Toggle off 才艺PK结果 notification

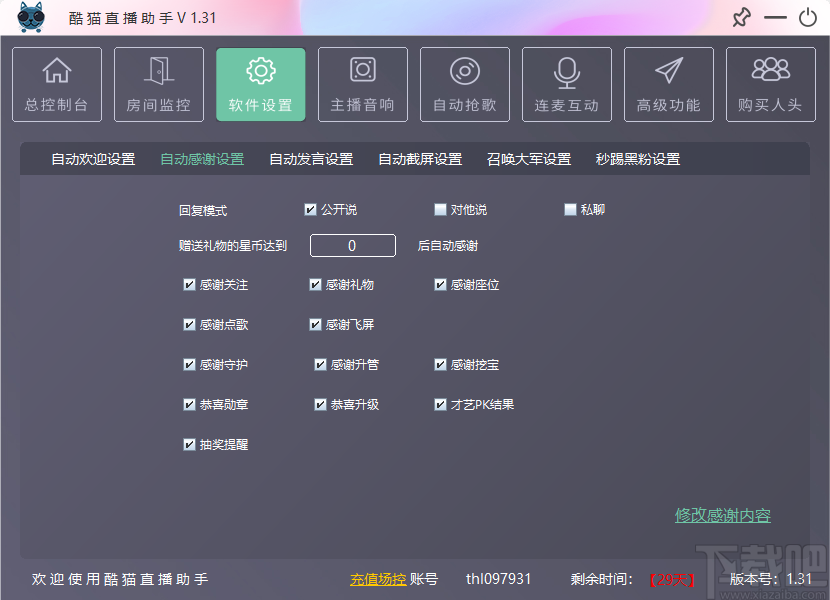click(440, 404)
